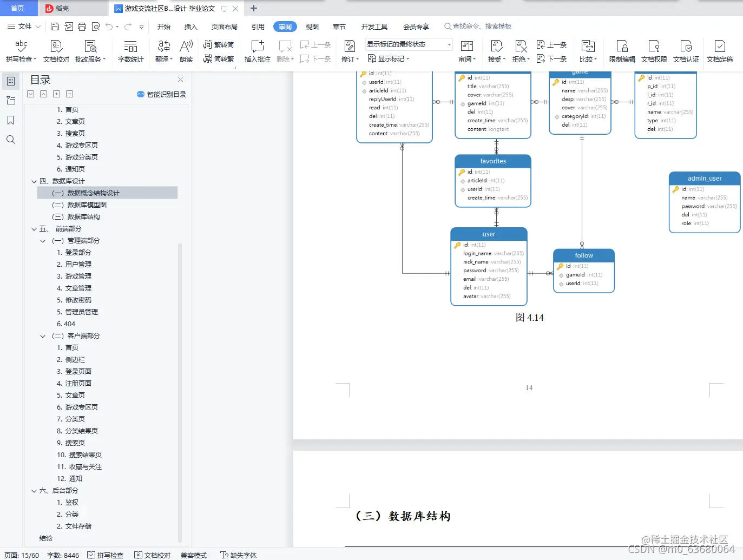Toggle 文档校对 in the status bar
This screenshot has height=560, width=743.
[x=152, y=555]
